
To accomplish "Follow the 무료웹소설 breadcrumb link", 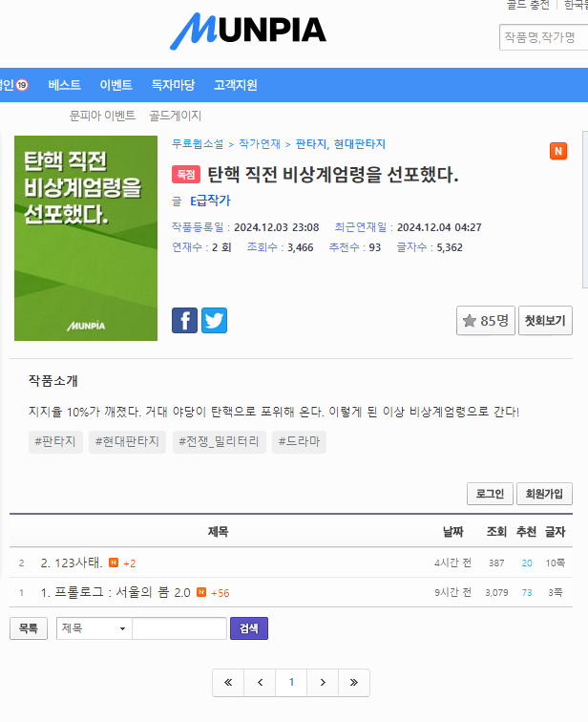I will tap(198, 144).
